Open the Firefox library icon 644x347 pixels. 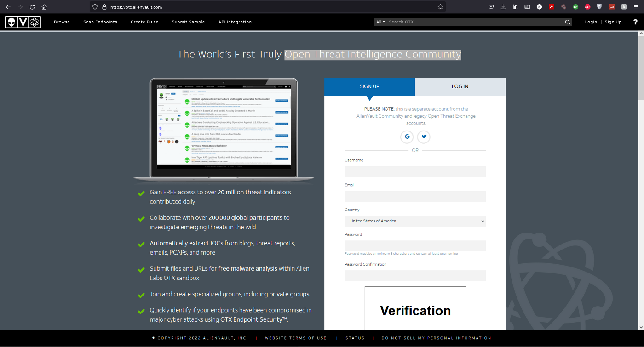(x=516, y=7)
